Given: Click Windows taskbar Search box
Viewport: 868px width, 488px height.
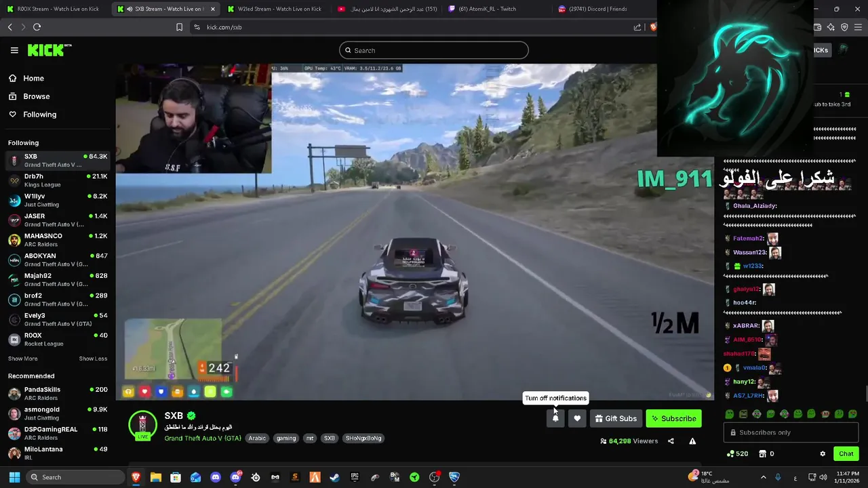Looking at the screenshot, I should (76, 477).
